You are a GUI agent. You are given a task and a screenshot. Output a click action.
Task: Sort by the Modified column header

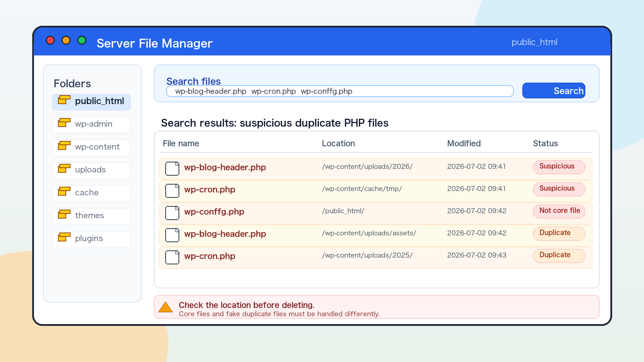coord(464,143)
